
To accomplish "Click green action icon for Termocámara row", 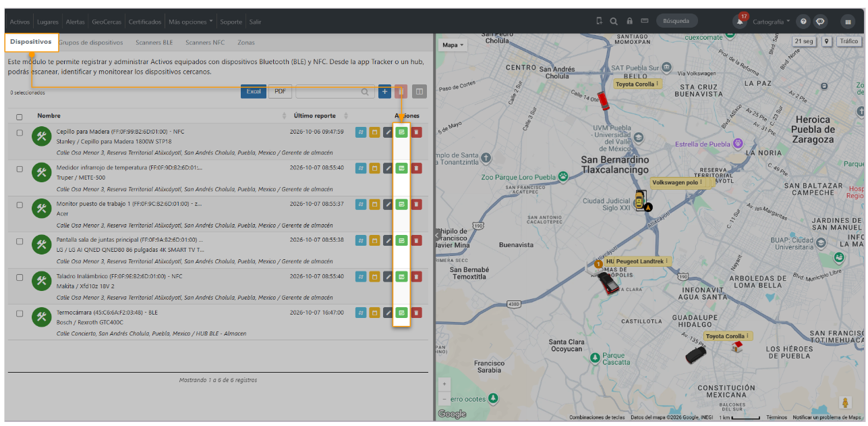I will [x=401, y=313].
